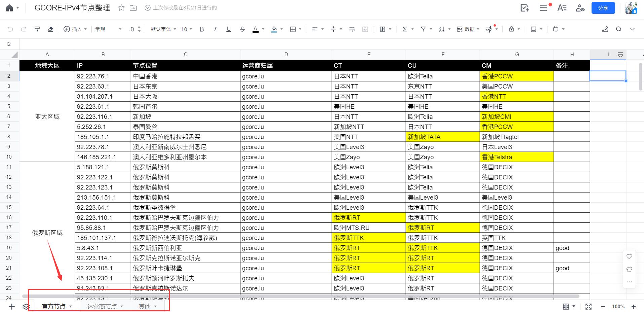Click the clear formatting eraser icon
Screen dimensions: 644x312
pos(50,29)
